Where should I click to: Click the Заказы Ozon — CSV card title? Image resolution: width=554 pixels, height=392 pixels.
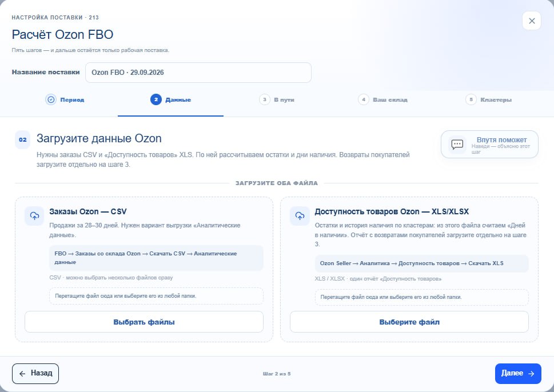coord(88,211)
